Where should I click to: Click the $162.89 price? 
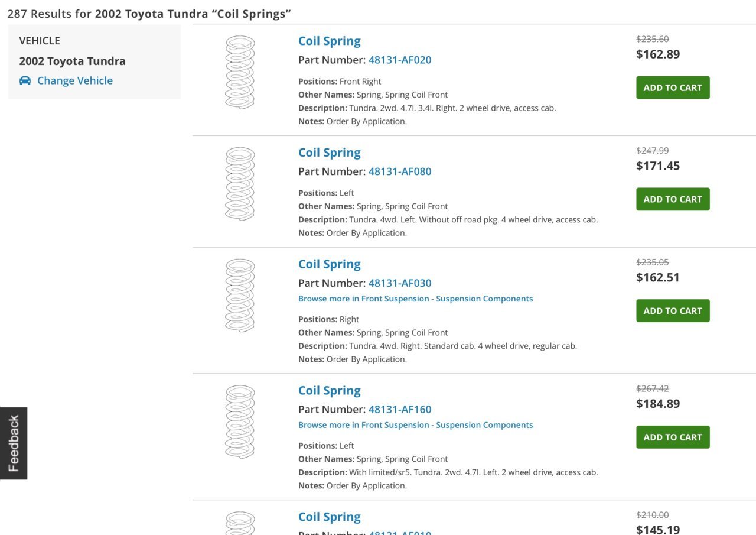pyautogui.click(x=658, y=54)
